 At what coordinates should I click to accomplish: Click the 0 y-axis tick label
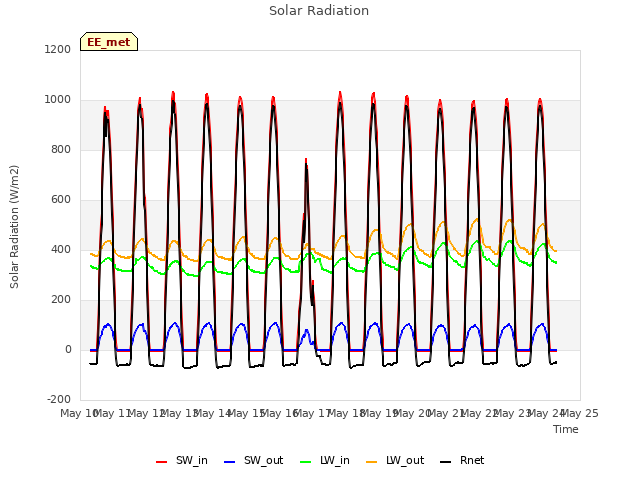point(68,349)
